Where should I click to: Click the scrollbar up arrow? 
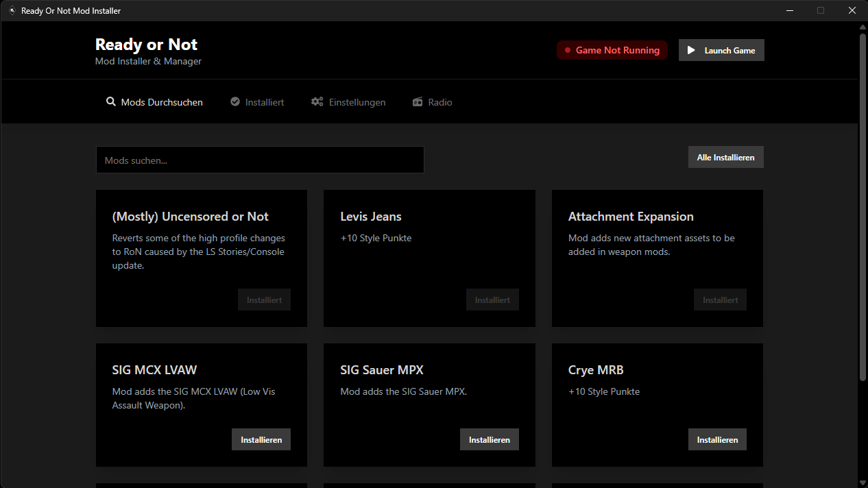tap(863, 27)
